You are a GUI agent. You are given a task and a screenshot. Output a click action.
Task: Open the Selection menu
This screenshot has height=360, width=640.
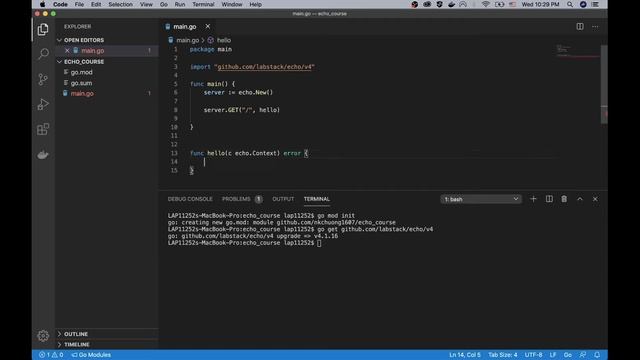[x=120, y=4]
